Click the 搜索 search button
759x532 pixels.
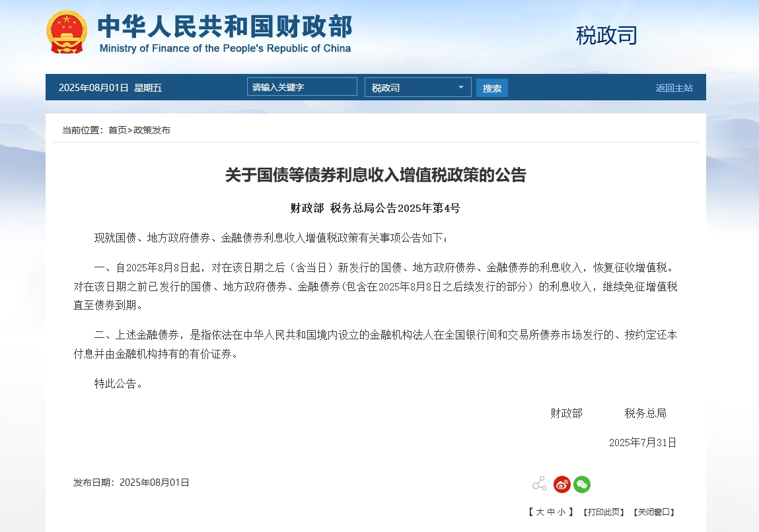coord(492,88)
